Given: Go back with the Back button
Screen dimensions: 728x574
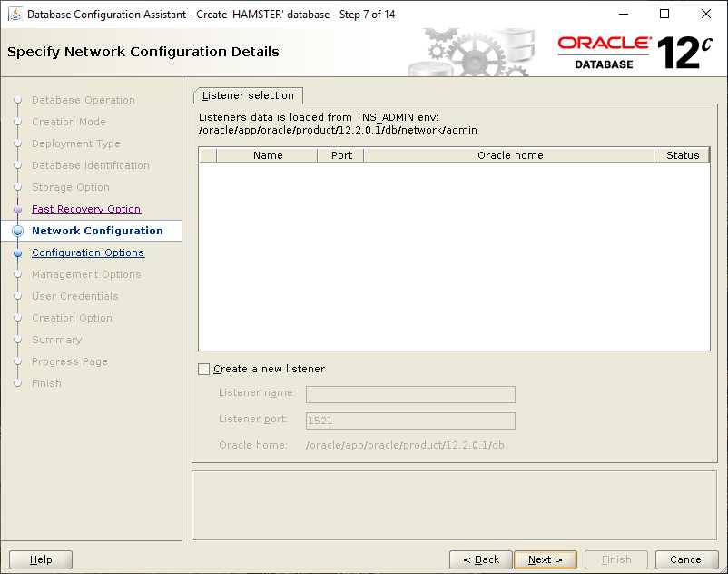Looking at the screenshot, I should click(x=481, y=559).
